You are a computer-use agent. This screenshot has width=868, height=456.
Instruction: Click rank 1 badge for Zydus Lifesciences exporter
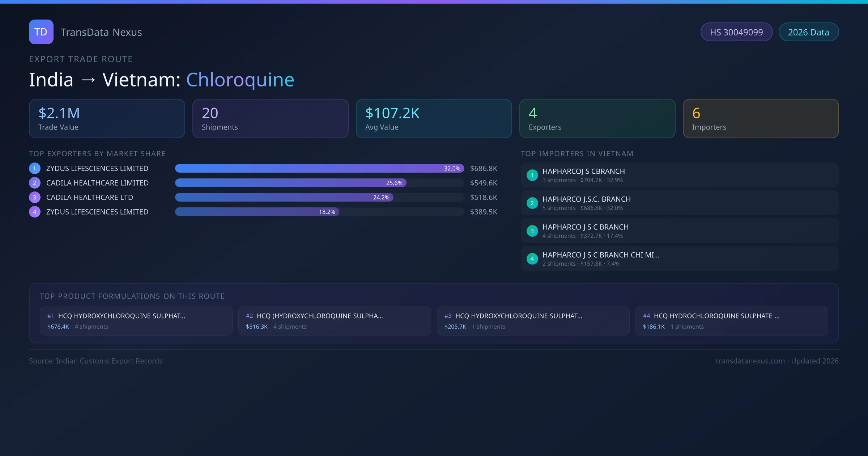34,168
